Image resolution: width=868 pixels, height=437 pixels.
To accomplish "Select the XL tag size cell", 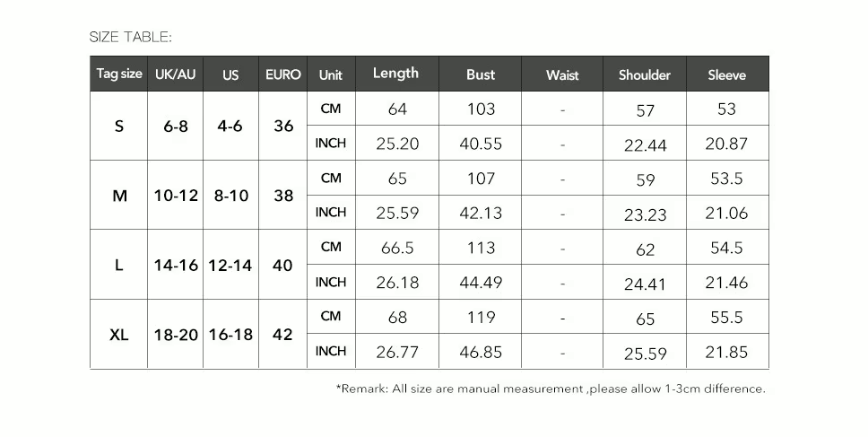I will (119, 335).
